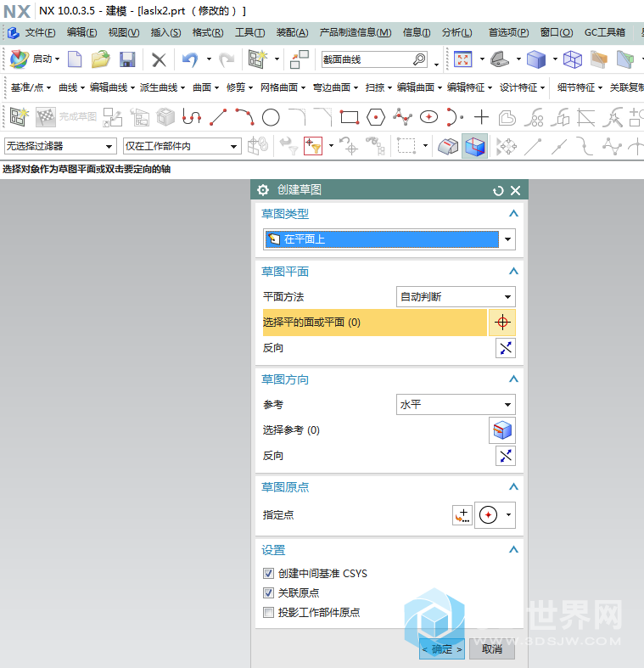Save the part with floppy icon
Image resolution: width=644 pixels, height=668 pixels.
[x=127, y=59]
